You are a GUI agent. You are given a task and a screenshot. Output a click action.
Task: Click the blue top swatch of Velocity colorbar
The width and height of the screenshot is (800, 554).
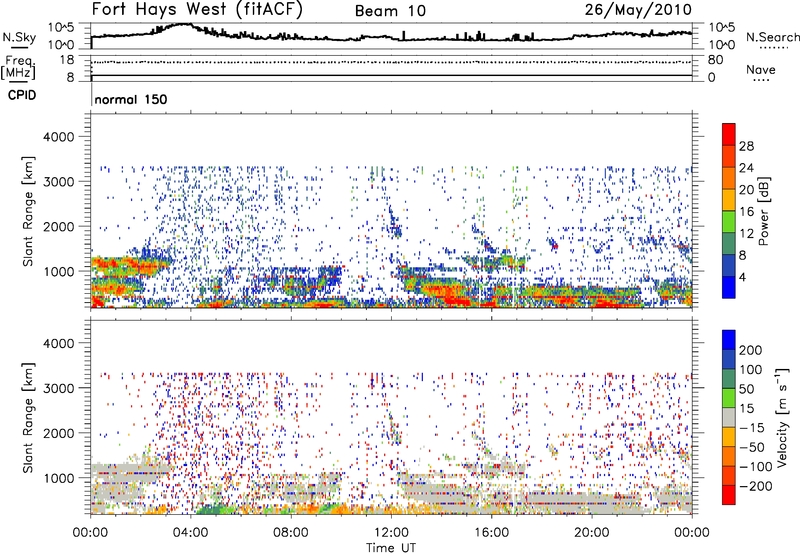tap(729, 340)
